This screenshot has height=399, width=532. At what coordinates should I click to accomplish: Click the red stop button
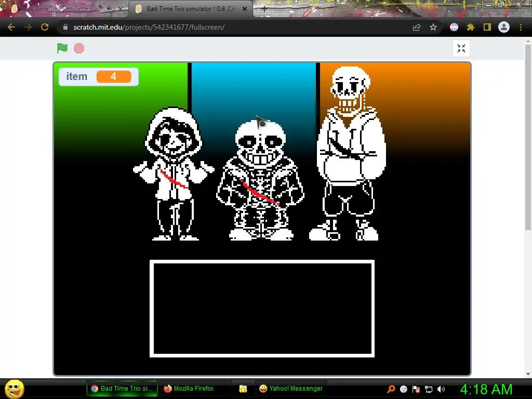79,48
